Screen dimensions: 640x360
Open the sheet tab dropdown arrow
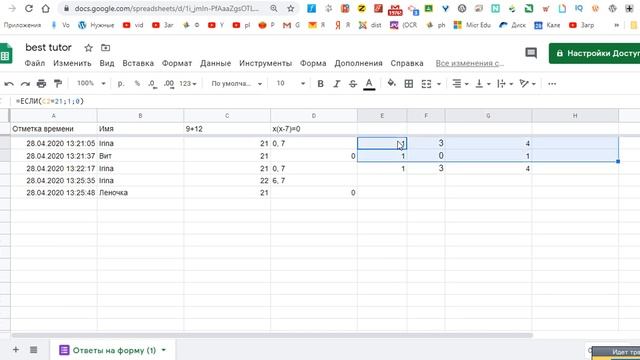pyautogui.click(x=164, y=350)
